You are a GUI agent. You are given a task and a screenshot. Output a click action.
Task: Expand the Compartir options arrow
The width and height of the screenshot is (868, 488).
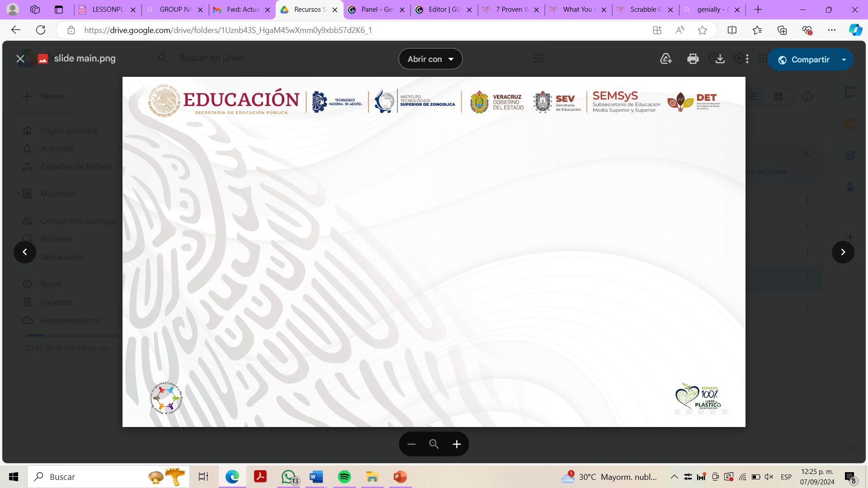tap(844, 60)
